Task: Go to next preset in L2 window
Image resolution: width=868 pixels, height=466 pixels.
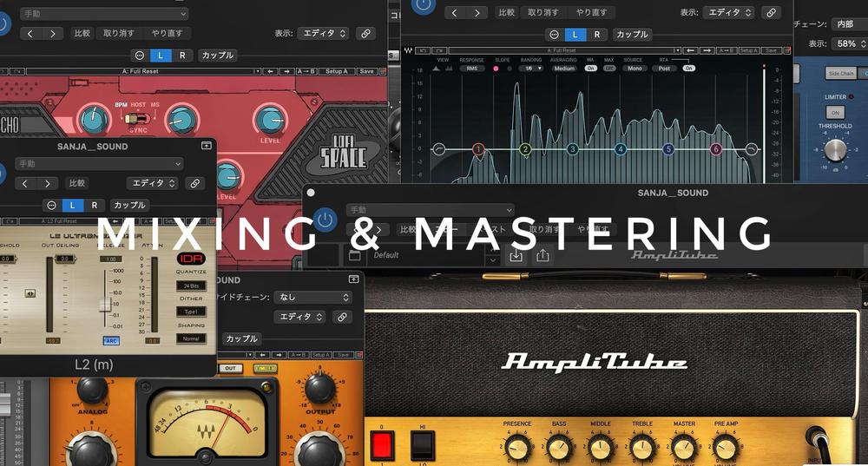Action: click(x=47, y=183)
